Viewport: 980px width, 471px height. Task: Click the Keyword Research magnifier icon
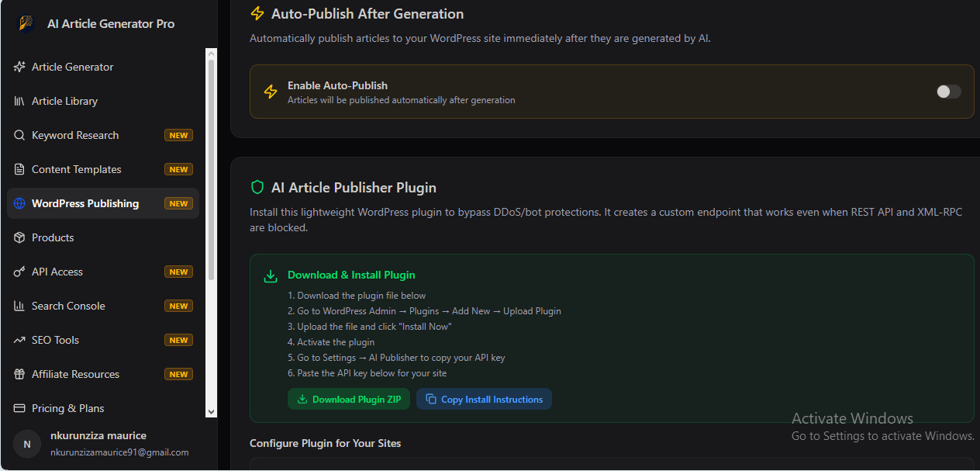19,135
